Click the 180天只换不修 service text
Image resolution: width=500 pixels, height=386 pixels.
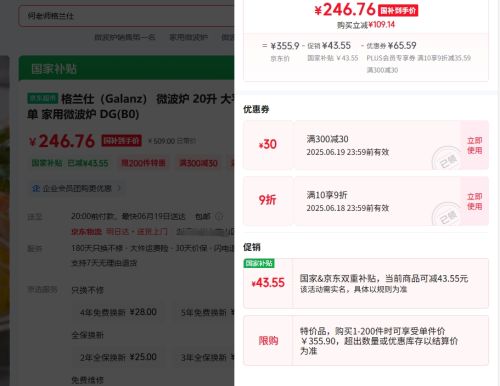(x=97, y=249)
